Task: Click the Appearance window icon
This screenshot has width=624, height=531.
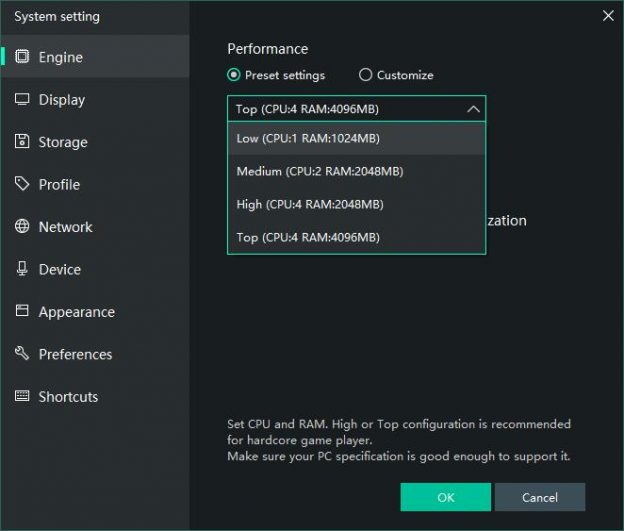Action: (22, 312)
